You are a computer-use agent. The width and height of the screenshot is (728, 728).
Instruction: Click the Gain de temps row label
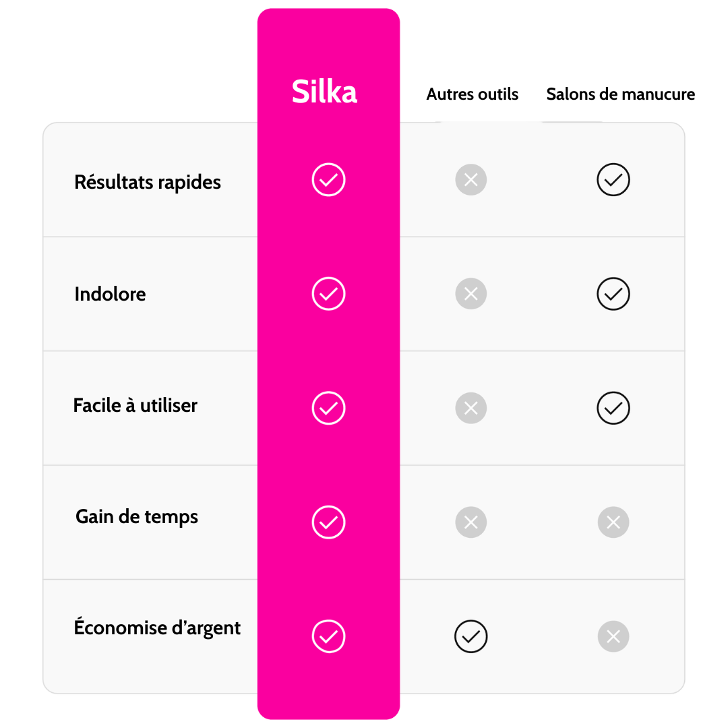137,517
